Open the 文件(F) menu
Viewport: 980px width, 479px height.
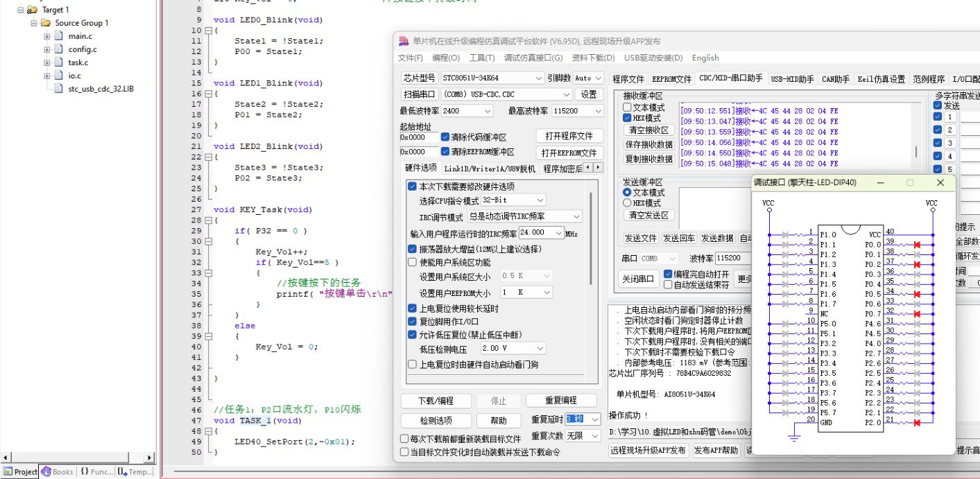coord(410,58)
